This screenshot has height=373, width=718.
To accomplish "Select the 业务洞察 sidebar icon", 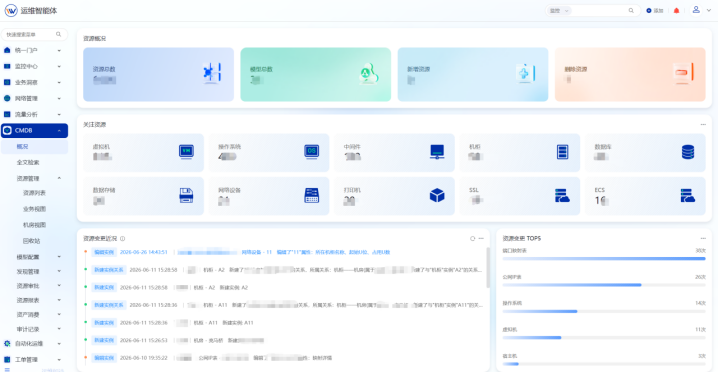I will (x=7, y=82).
